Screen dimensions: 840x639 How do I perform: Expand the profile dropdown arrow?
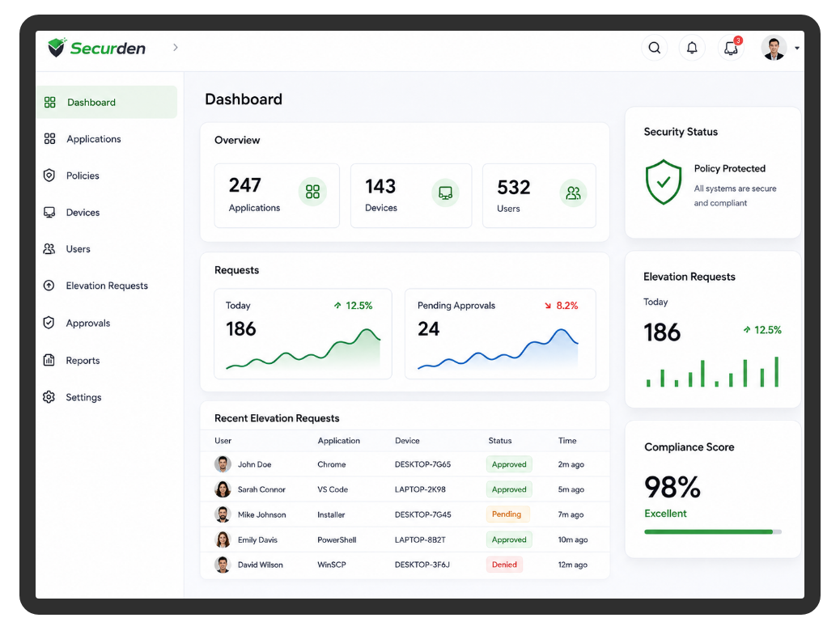tap(797, 49)
